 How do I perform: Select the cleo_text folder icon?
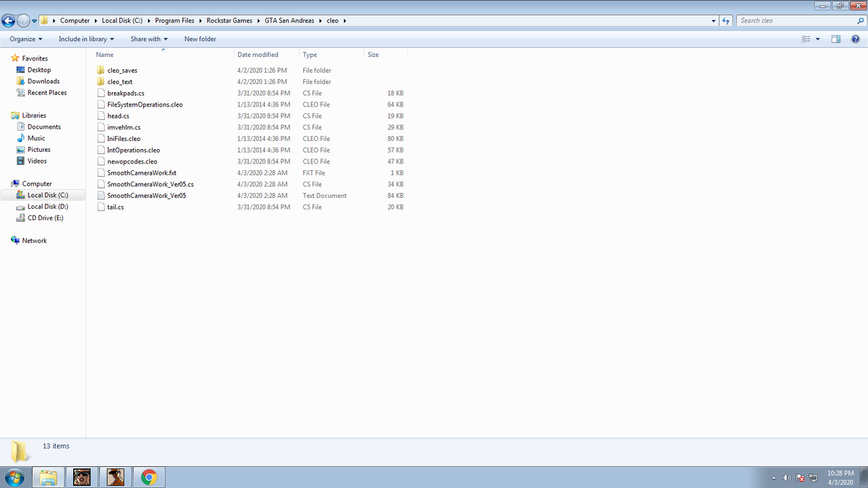[x=101, y=82]
